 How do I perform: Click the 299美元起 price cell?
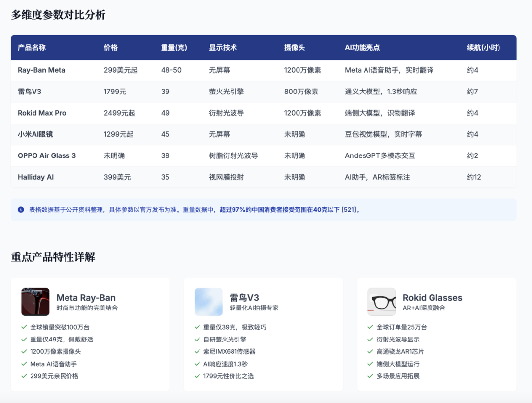121,70
